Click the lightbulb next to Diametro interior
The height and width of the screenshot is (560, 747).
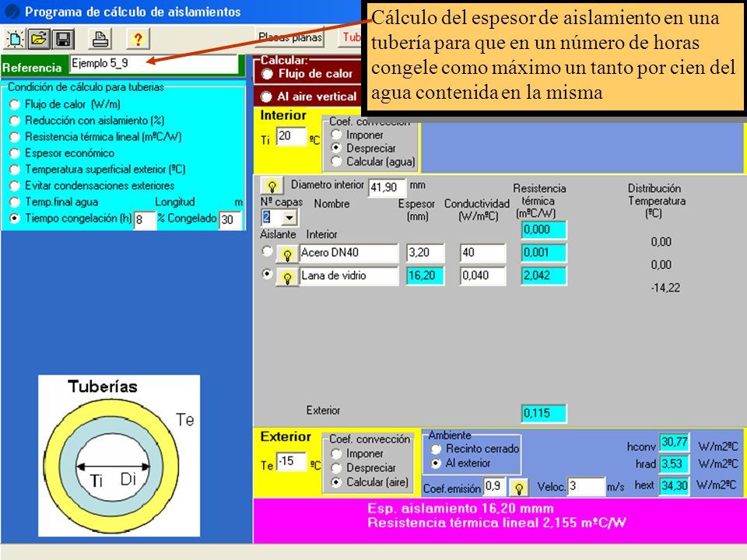(x=272, y=186)
